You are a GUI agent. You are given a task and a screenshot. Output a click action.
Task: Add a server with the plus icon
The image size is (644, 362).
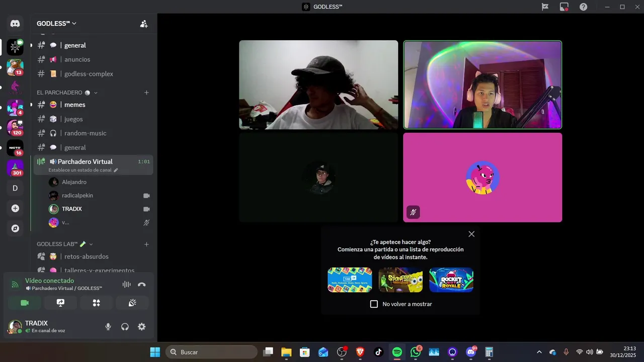pyautogui.click(x=15, y=208)
